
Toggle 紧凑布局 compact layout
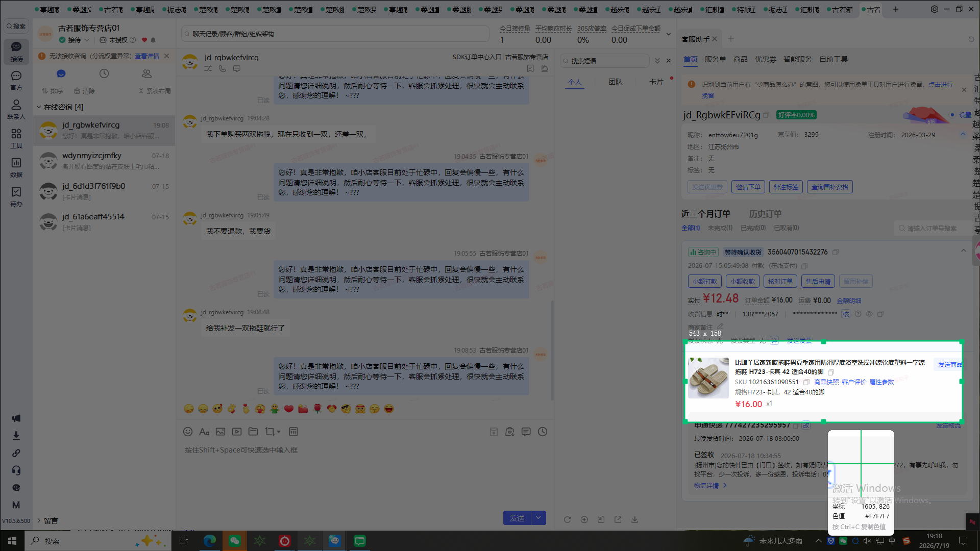coord(155,91)
